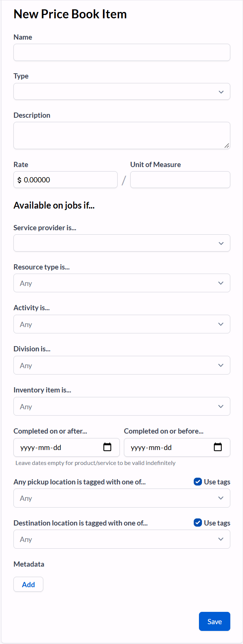Screen dimensions: 243x644
Task: Click the Type dropdown chevron icon
Action: (221, 92)
